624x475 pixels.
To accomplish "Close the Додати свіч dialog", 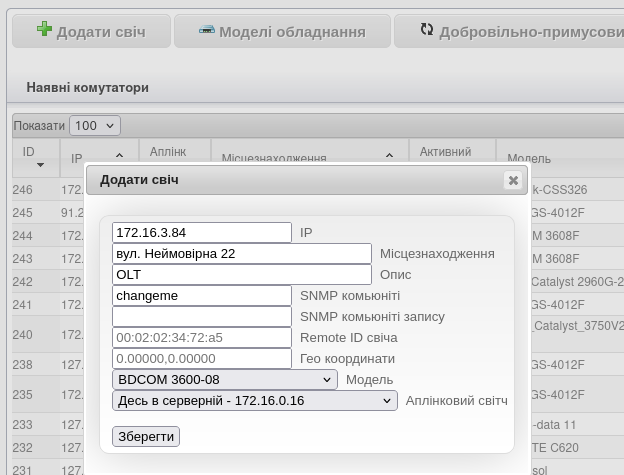I will coord(513,180).
